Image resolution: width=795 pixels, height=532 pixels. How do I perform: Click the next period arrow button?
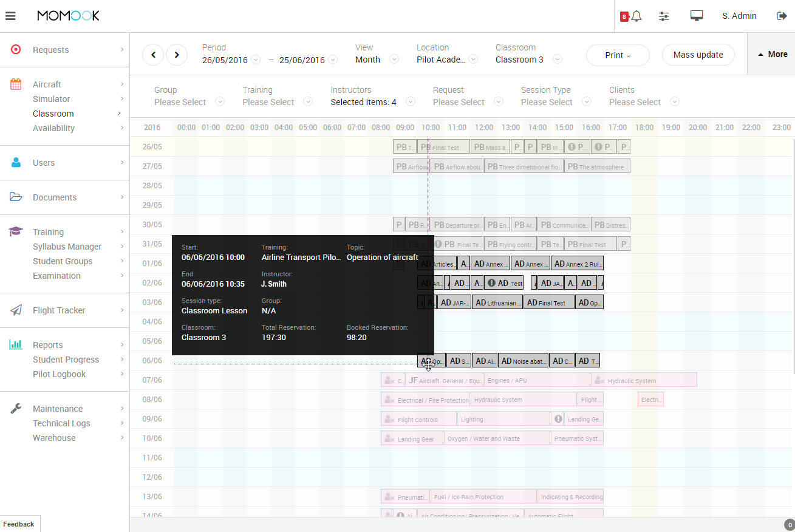pyautogui.click(x=177, y=55)
